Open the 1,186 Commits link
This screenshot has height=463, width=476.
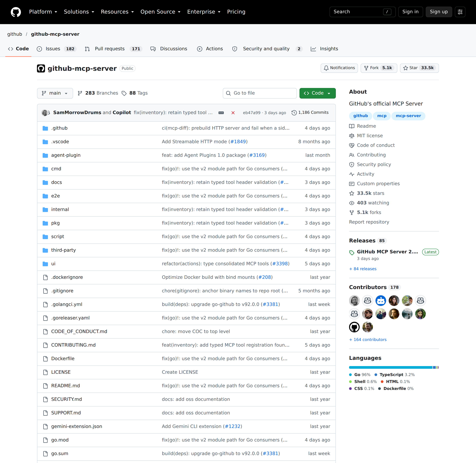pyautogui.click(x=310, y=113)
